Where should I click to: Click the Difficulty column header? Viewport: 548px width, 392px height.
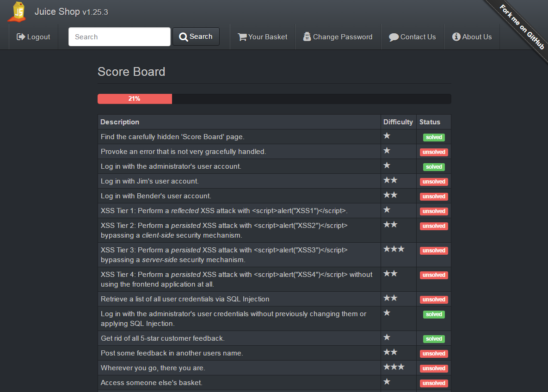point(398,122)
